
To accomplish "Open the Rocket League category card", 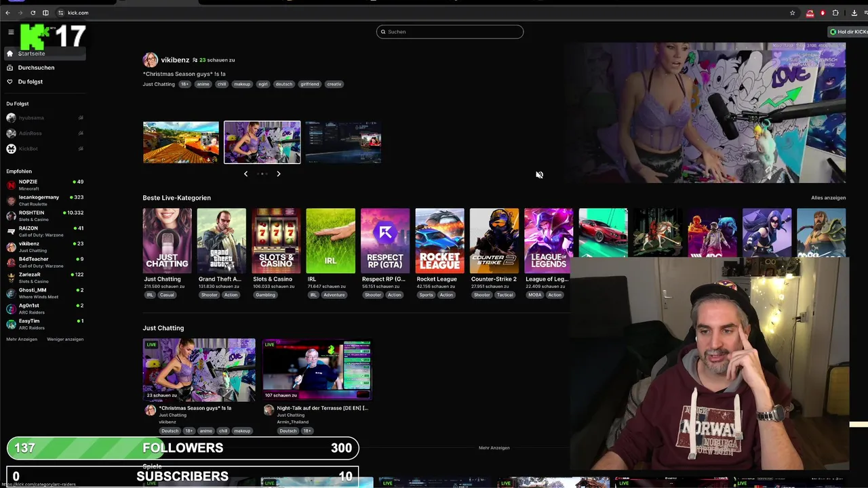I will tap(439, 241).
